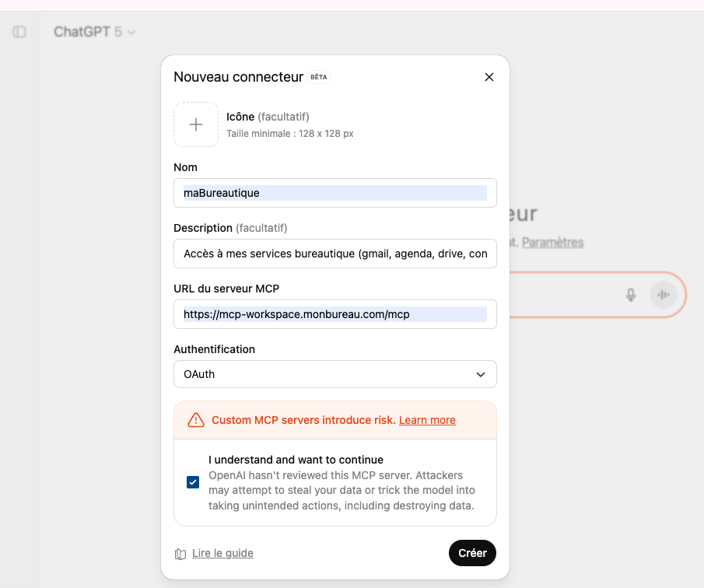
Task: Open the Learn more link
Action: [x=426, y=420]
